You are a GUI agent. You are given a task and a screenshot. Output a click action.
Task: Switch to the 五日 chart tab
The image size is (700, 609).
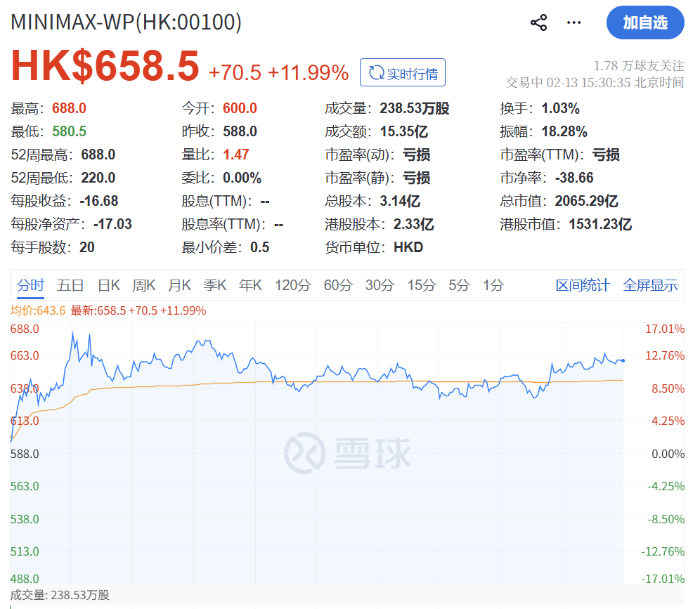[x=70, y=285]
